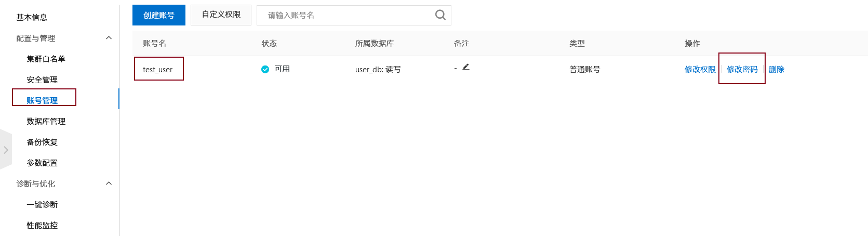Click the search magnifier icon
The height and width of the screenshot is (236, 868).
[x=440, y=15]
